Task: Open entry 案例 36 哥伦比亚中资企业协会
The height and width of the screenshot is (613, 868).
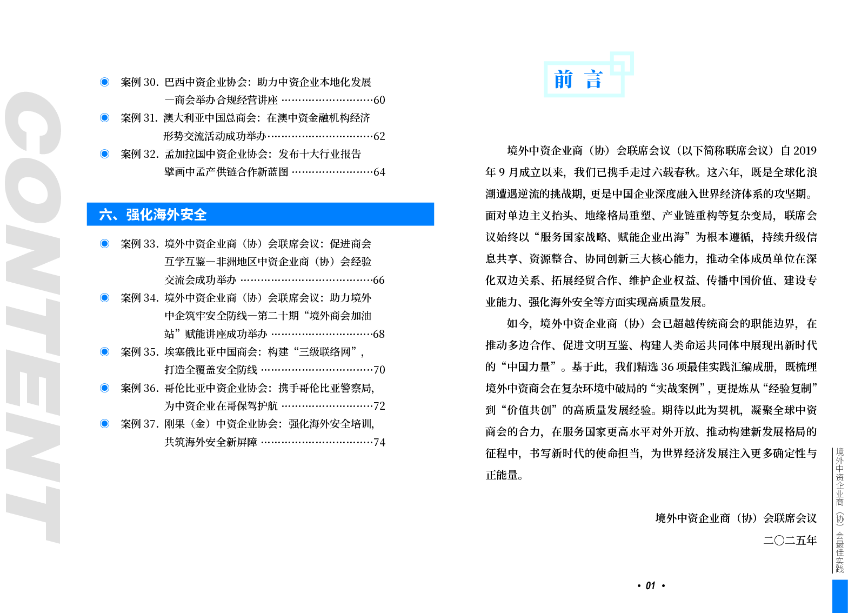Action: pyautogui.click(x=248, y=388)
